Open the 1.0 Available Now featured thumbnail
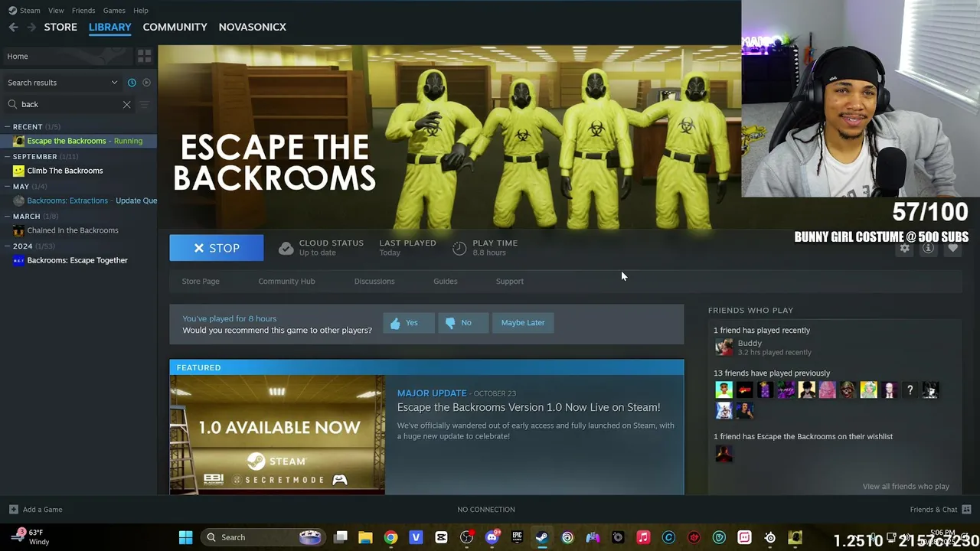The height and width of the screenshot is (551, 980). point(277,435)
